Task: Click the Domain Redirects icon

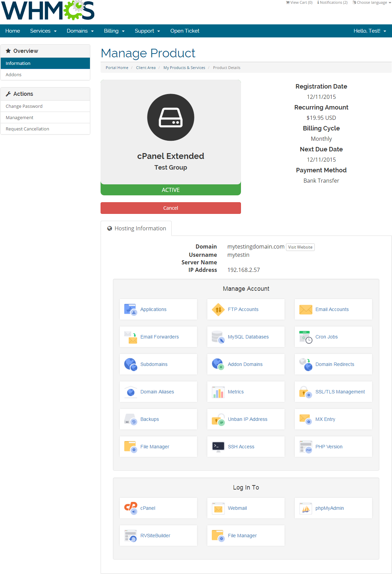Action: (x=306, y=364)
